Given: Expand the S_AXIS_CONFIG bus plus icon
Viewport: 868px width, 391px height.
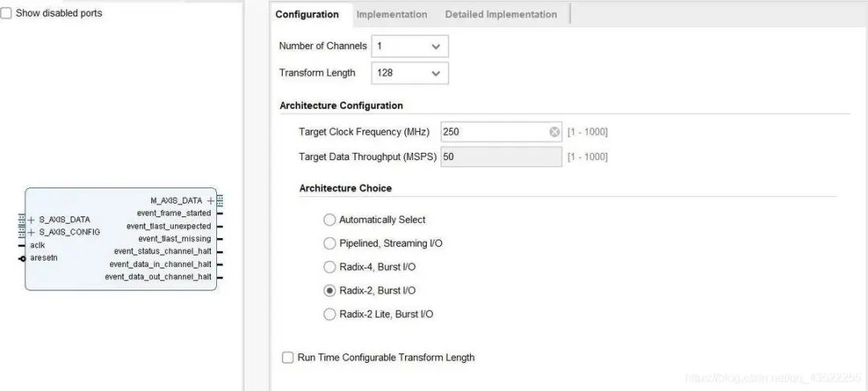Looking at the screenshot, I should 31,232.
